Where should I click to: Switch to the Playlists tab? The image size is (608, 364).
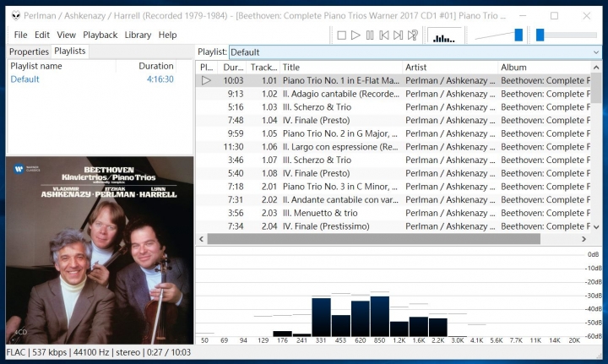(70, 51)
